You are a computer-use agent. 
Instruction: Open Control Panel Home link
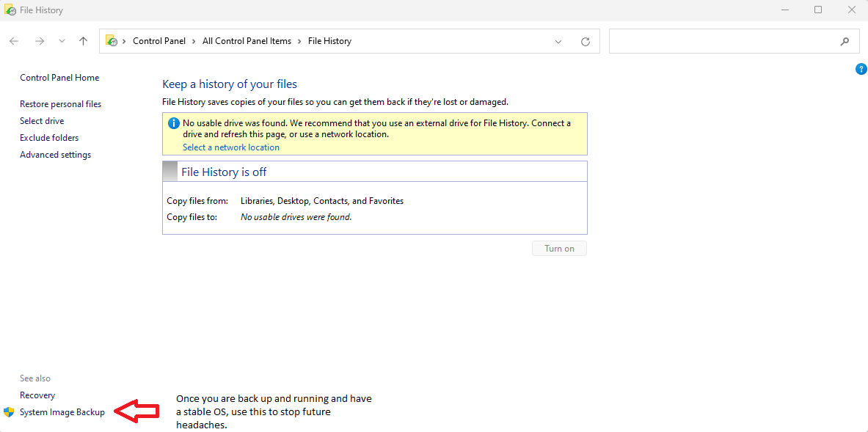coord(59,78)
